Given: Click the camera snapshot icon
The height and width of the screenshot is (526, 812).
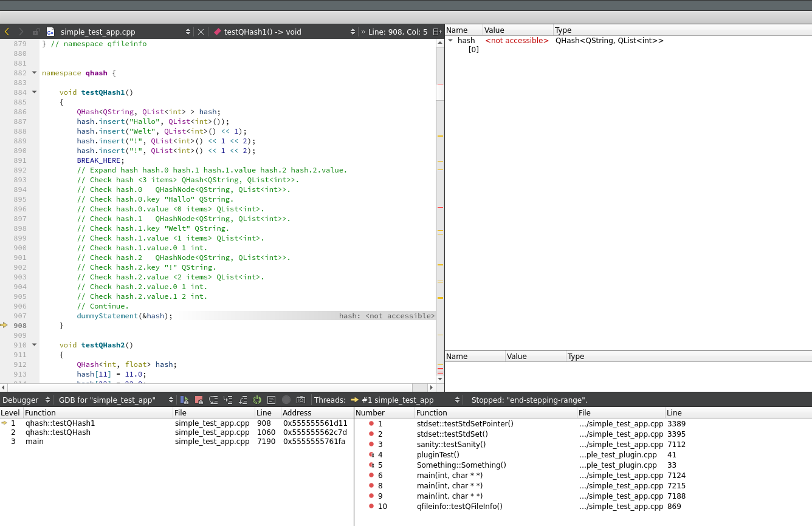Looking at the screenshot, I should click(x=301, y=400).
